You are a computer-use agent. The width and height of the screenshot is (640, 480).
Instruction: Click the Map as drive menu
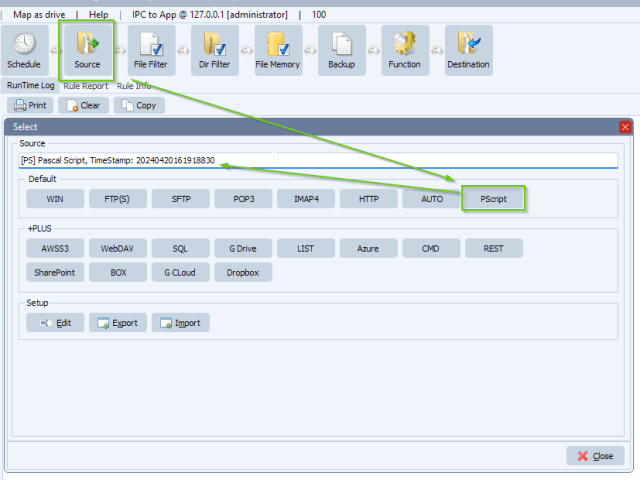tap(41, 15)
